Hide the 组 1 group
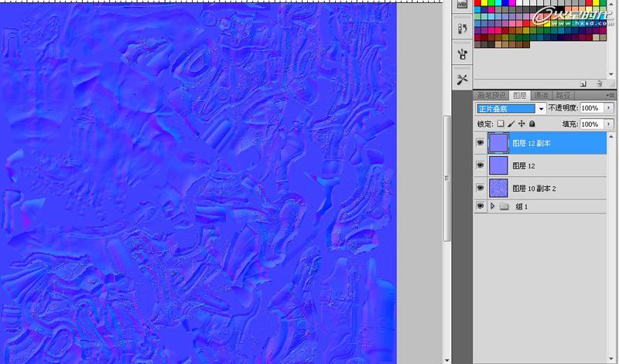Screen dimensions: 619x364 pyautogui.click(x=480, y=206)
